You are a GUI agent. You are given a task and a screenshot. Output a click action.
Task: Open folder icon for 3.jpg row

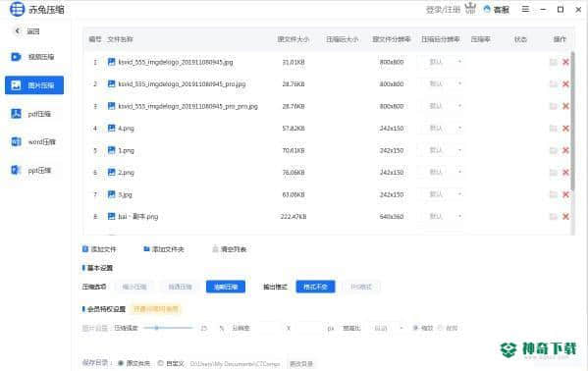point(554,194)
